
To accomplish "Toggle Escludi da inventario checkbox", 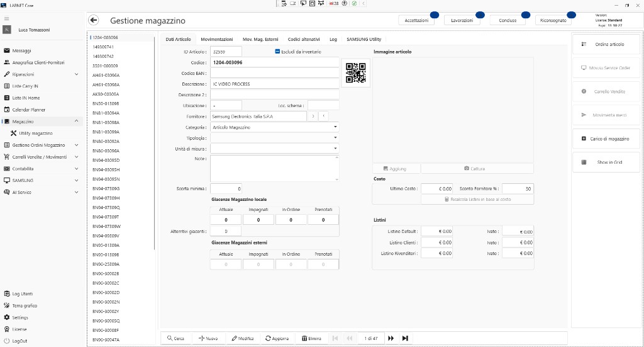I will [x=277, y=52].
